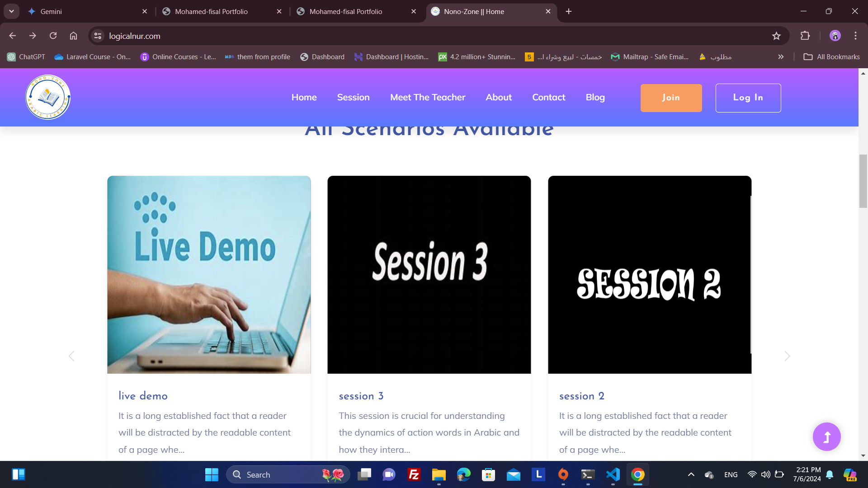Click the browser home icon
This screenshot has width=868, height=488.
point(73,36)
